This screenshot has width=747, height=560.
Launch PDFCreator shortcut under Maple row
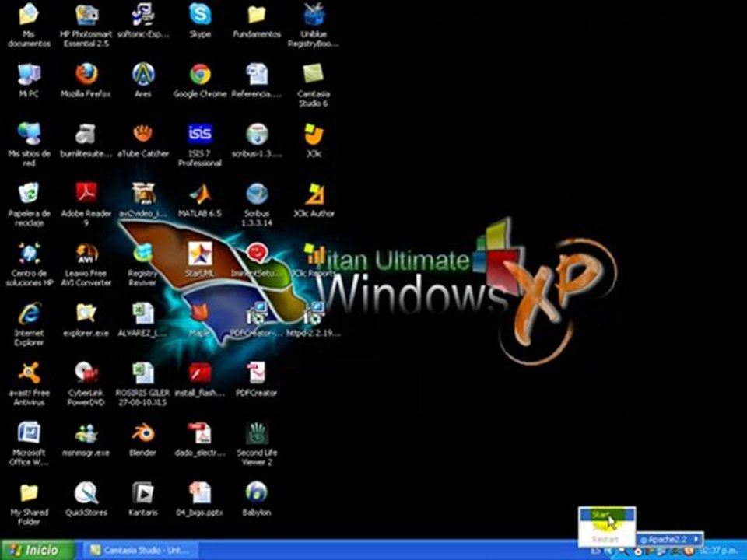257,380
